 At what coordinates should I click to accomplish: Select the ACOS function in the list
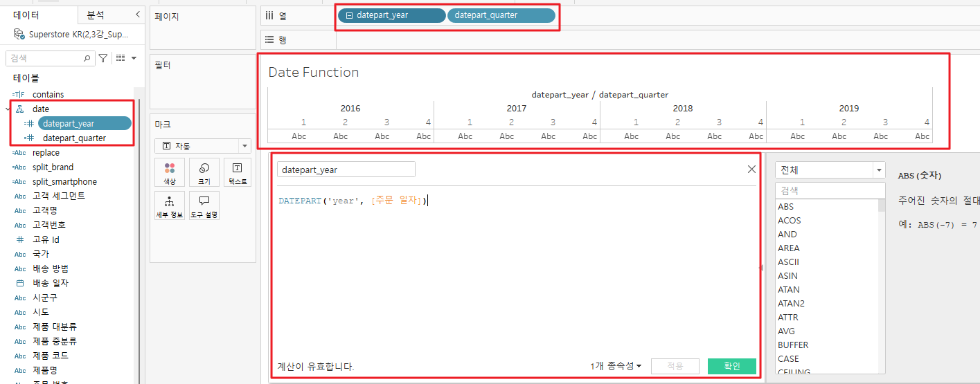coord(789,221)
